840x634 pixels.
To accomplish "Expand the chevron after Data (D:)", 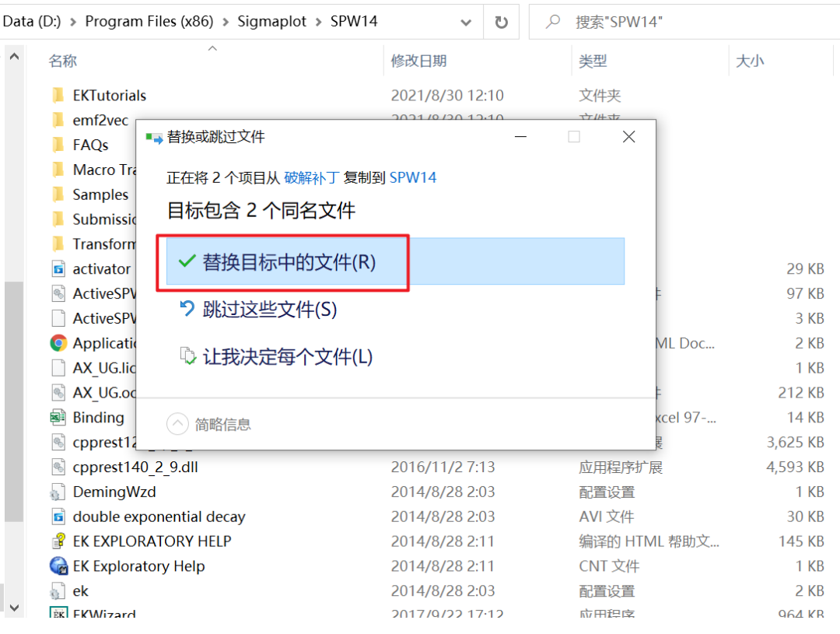I will pos(73,22).
